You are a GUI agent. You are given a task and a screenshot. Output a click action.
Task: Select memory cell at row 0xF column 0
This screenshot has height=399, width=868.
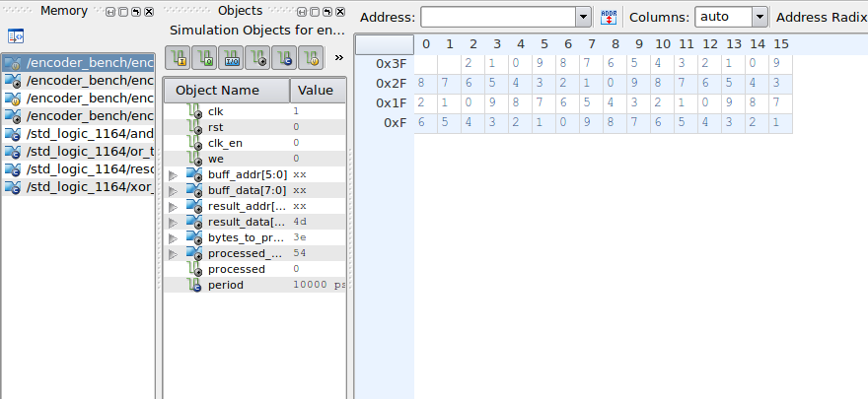point(426,123)
